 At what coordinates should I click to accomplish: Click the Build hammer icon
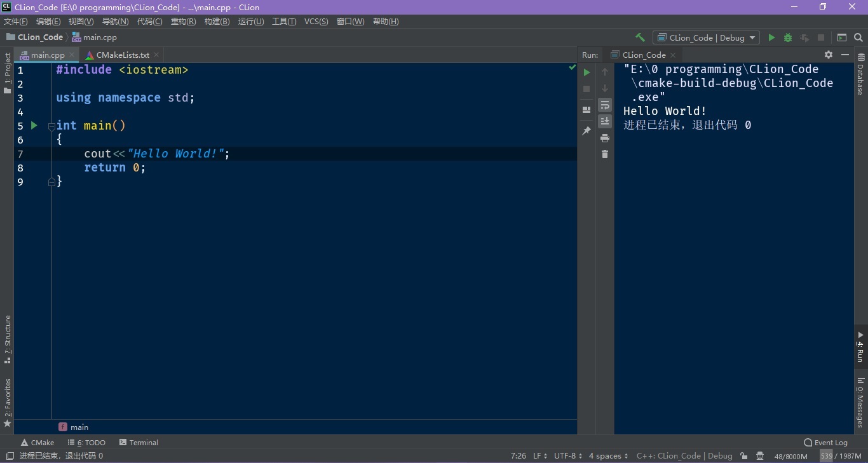point(640,37)
